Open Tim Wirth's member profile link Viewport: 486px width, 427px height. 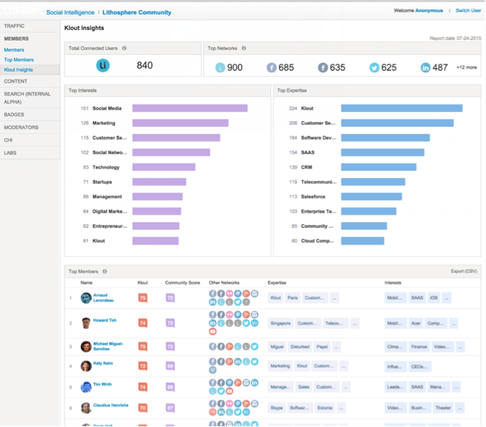[x=102, y=384]
